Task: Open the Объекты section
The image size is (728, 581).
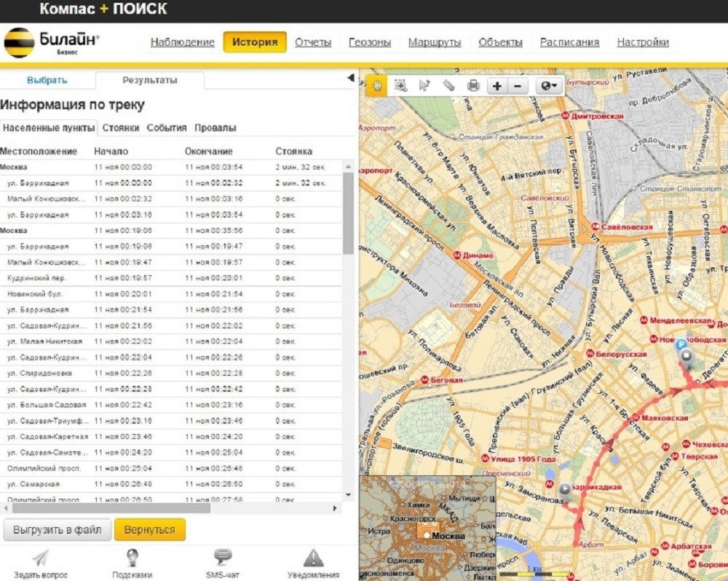Action: pos(501,42)
